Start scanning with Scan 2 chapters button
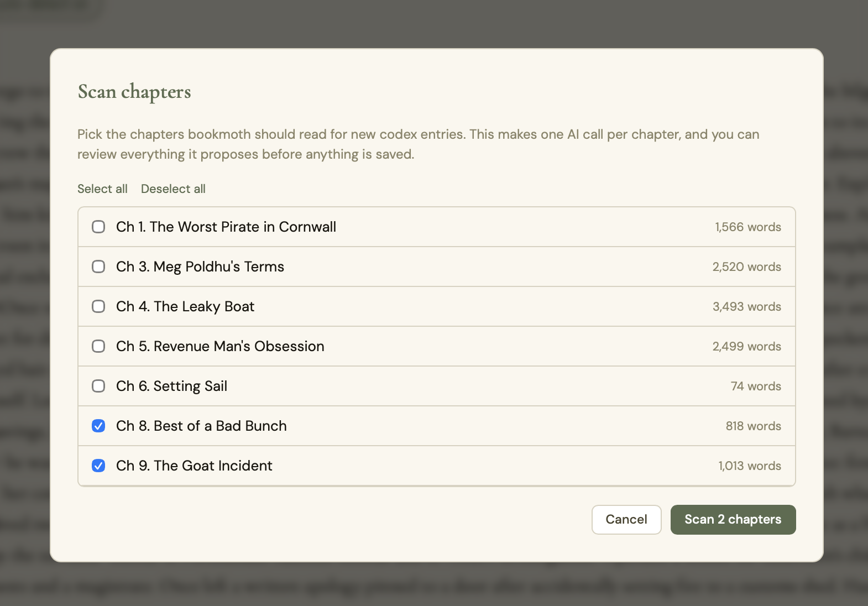This screenshot has width=868, height=606. 733,519
